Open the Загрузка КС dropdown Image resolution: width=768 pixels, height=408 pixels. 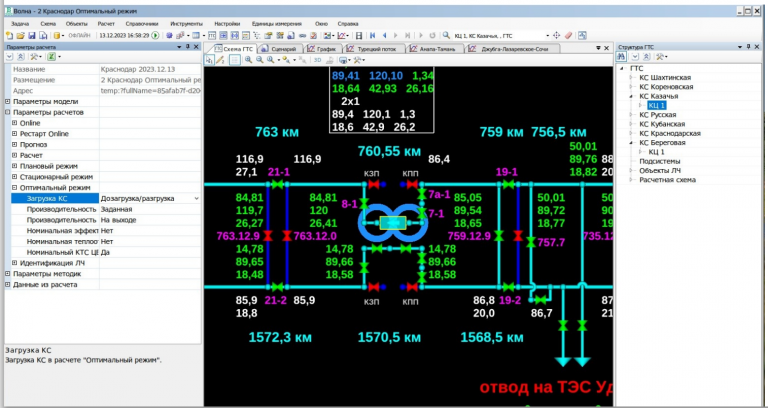click(x=196, y=199)
